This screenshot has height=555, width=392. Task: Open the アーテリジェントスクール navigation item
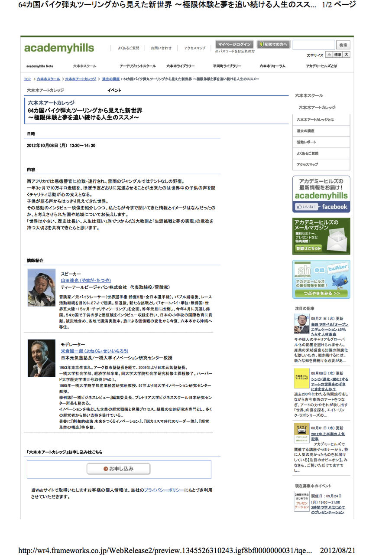pyautogui.click(x=138, y=66)
